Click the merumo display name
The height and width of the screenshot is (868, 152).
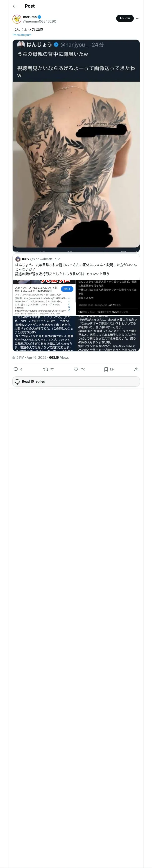pyautogui.click(x=30, y=17)
